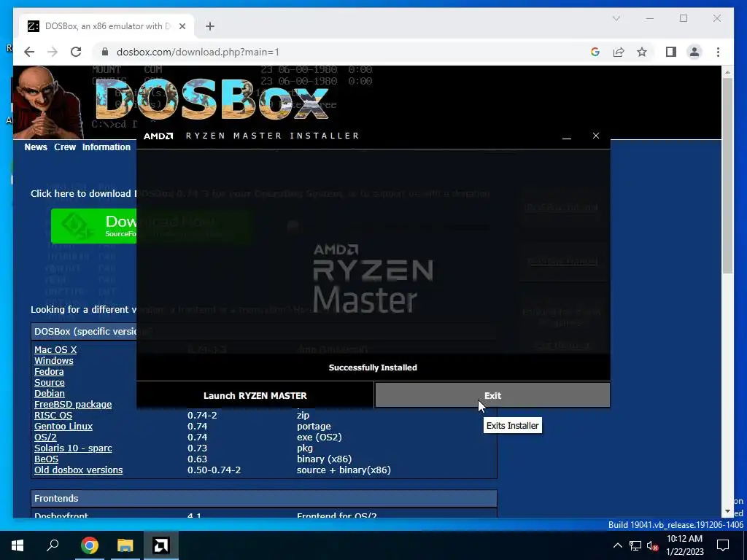The height and width of the screenshot is (560, 747).
Task: Open BeOS download link
Action: coord(46,459)
